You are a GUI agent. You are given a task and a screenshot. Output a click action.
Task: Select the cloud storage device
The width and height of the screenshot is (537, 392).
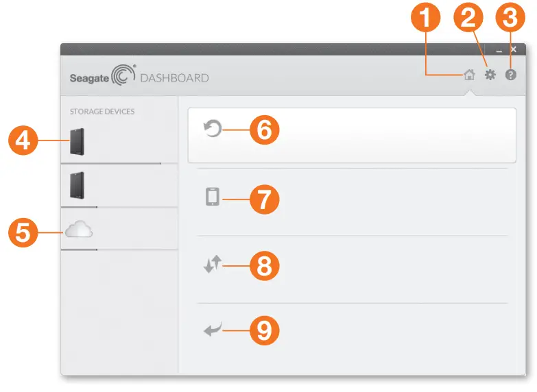[x=79, y=229]
